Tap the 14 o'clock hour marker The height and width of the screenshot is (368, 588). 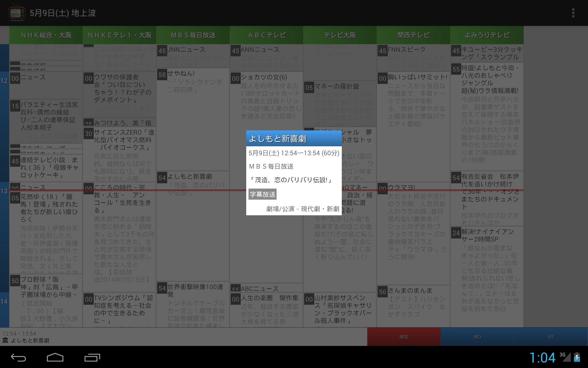4,302
